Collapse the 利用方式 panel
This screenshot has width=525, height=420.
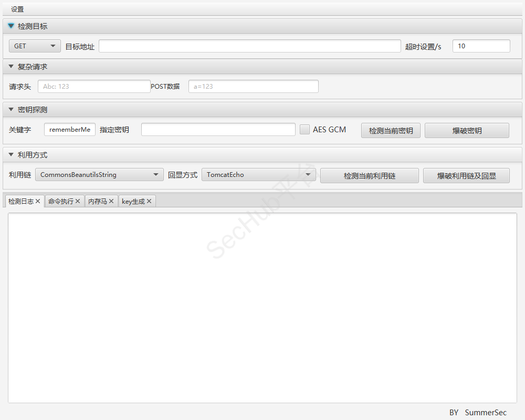pos(11,155)
